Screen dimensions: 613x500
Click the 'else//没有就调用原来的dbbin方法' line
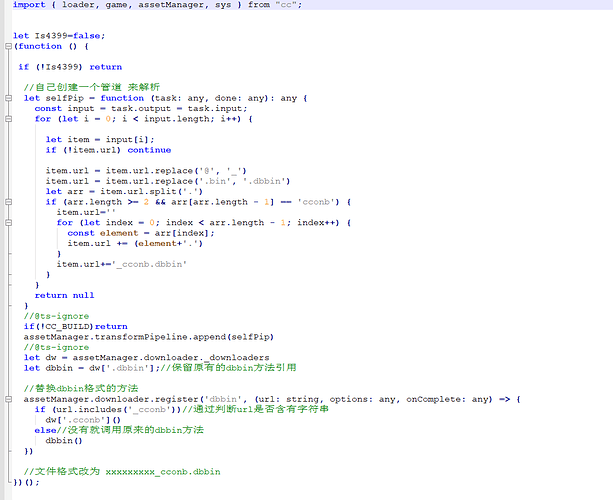(x=119, y=430)
